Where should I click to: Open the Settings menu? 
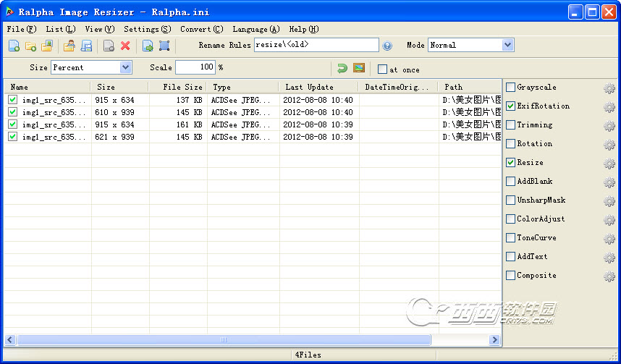[148, 30]
